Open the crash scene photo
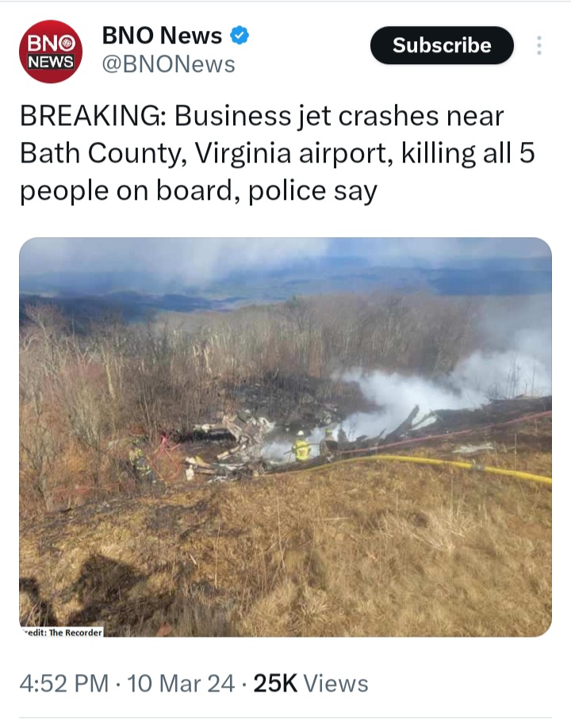Image resolution: width=571 pixels, height=728 pixels. (285, 437)
